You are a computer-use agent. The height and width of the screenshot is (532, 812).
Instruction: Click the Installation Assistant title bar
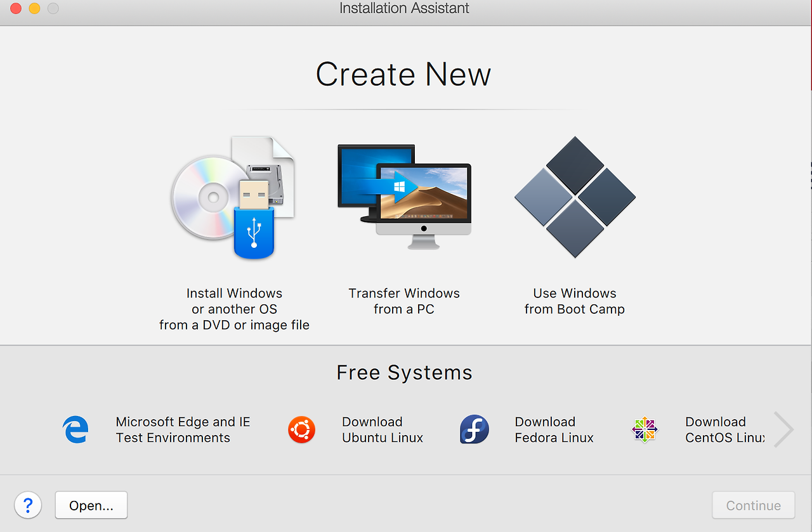404,8
